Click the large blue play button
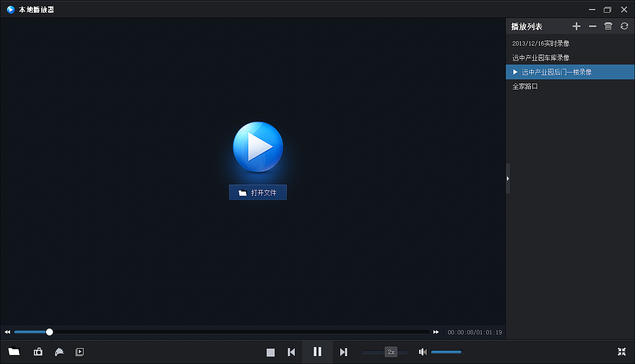 click(x=258, y=147)
